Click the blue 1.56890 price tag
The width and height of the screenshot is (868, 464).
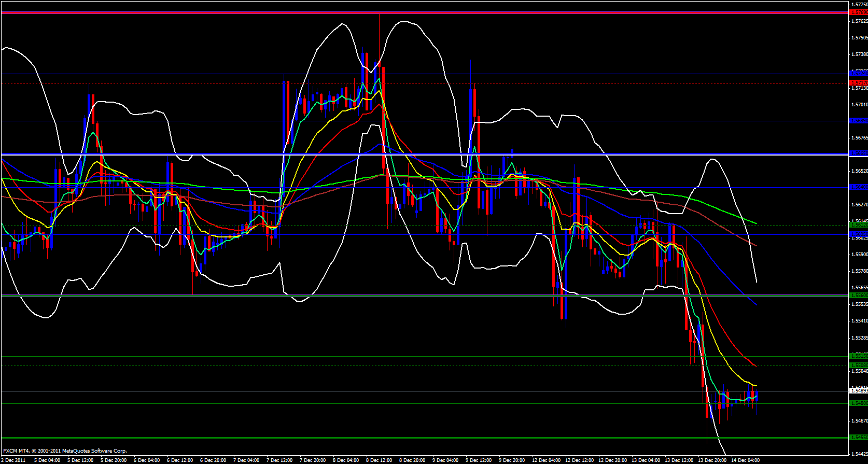click(x=858, y=121)
